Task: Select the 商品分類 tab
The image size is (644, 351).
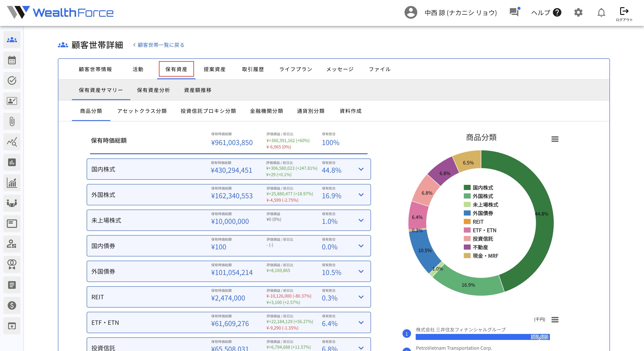Action: pos(91,111)
